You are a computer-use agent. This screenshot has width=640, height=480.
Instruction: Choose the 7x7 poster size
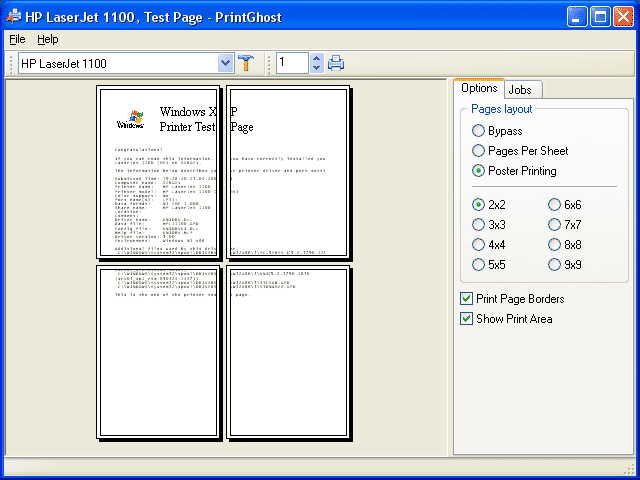tap(564, 224)
